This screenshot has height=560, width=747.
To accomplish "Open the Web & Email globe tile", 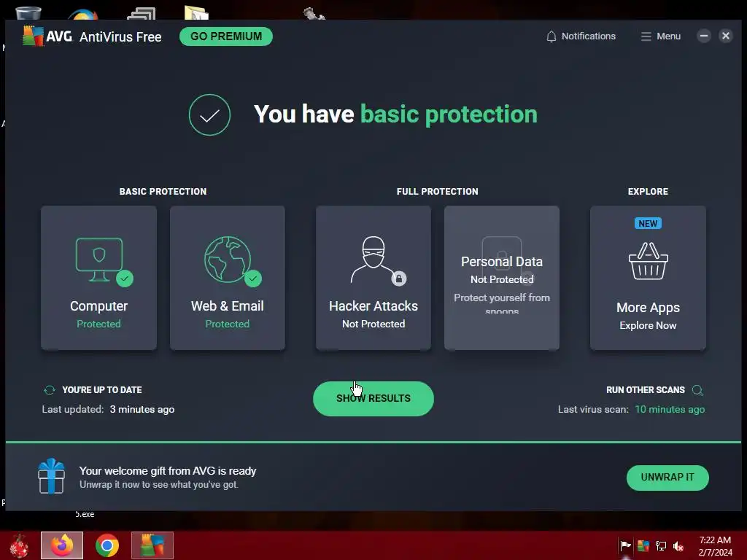I will 228,278.
